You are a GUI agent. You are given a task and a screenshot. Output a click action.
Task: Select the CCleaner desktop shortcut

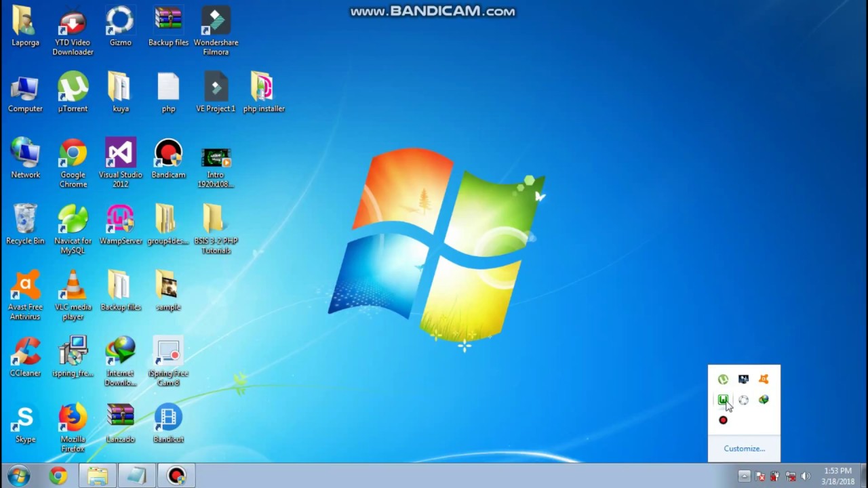click(25, 358)
